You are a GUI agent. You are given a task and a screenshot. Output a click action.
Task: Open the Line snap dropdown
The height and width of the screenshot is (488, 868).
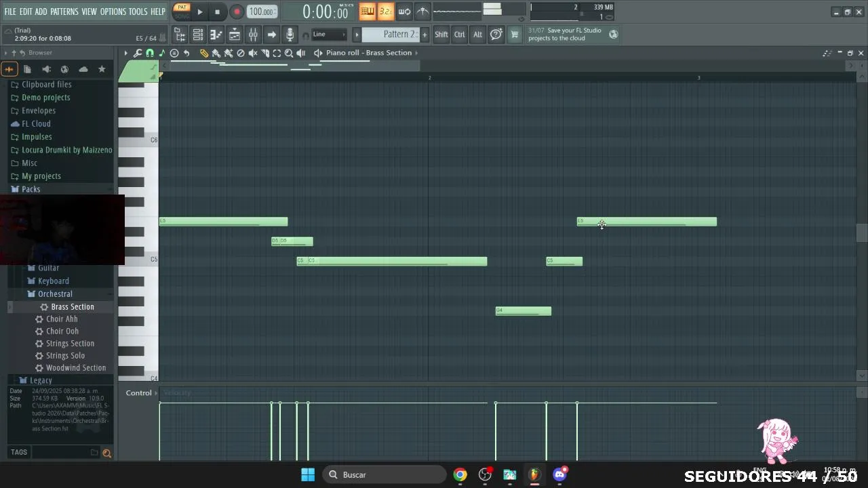point(328,35)
